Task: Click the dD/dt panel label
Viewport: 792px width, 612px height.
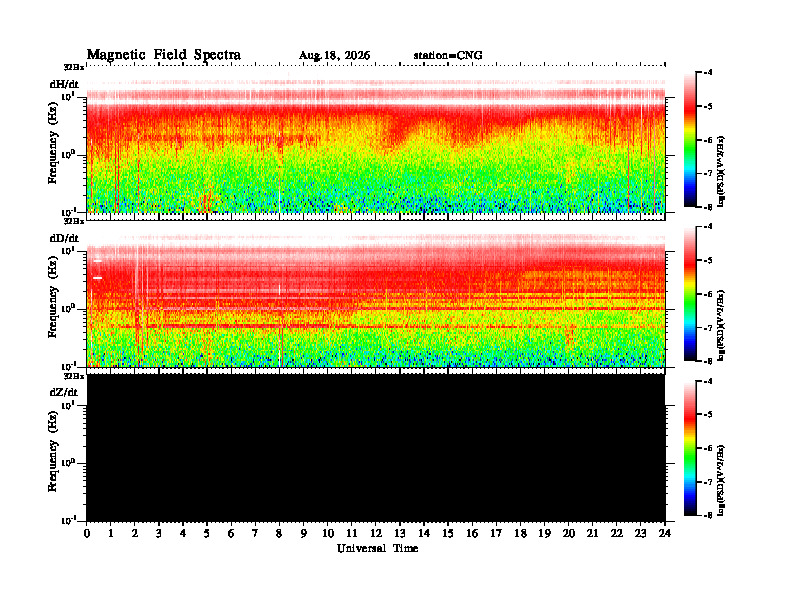Action: [x=64, y=238]
